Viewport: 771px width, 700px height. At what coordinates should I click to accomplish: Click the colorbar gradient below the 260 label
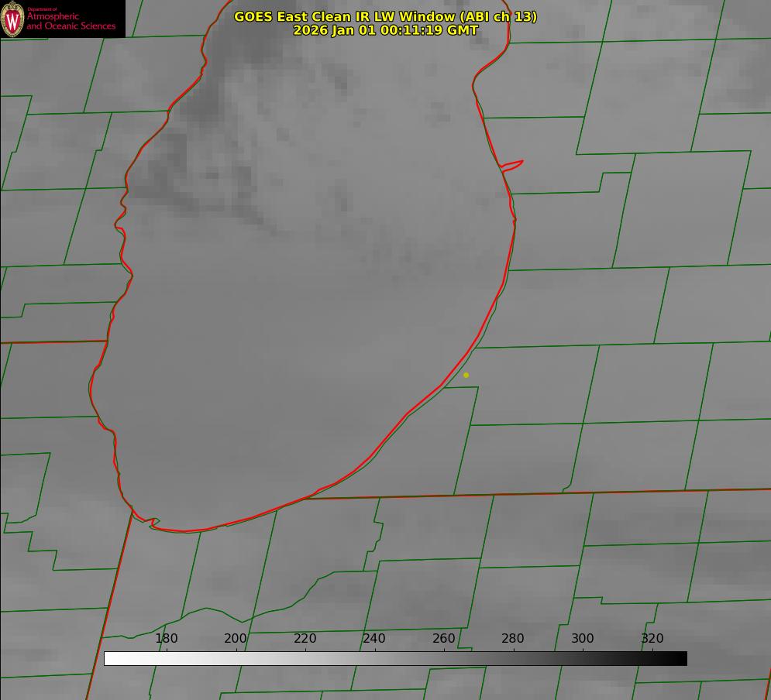[x=444, y=658]
